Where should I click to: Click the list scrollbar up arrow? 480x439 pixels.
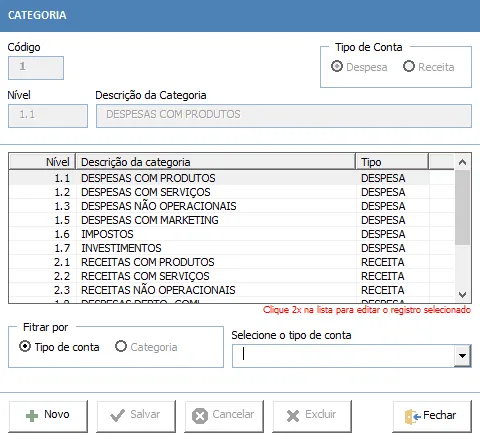click(x=462, y=162)
